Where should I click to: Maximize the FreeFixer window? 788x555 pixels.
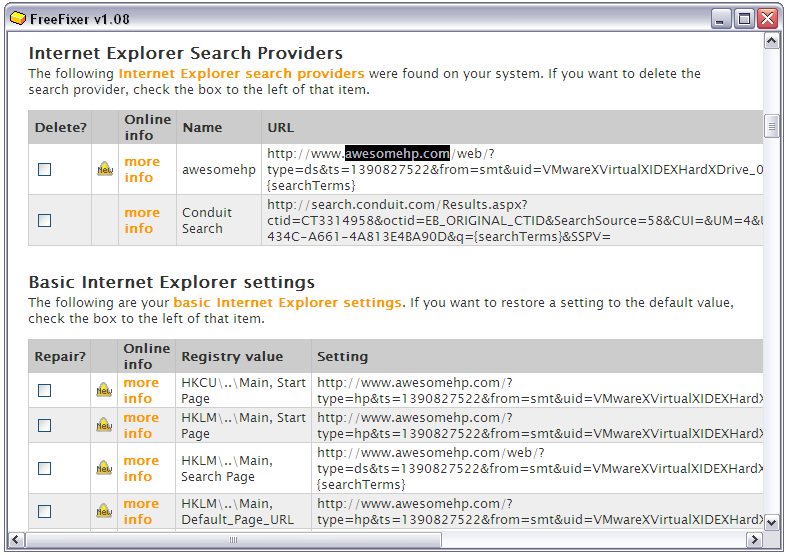tap(744, 19)
